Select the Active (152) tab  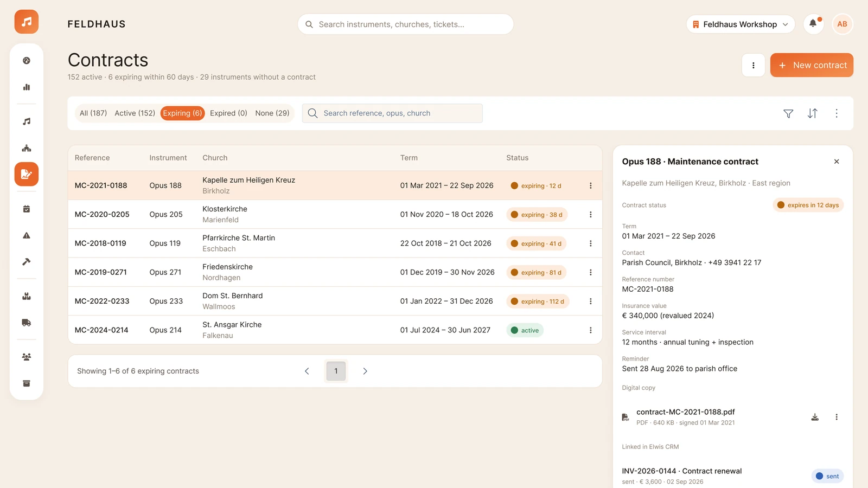[135, 113]
